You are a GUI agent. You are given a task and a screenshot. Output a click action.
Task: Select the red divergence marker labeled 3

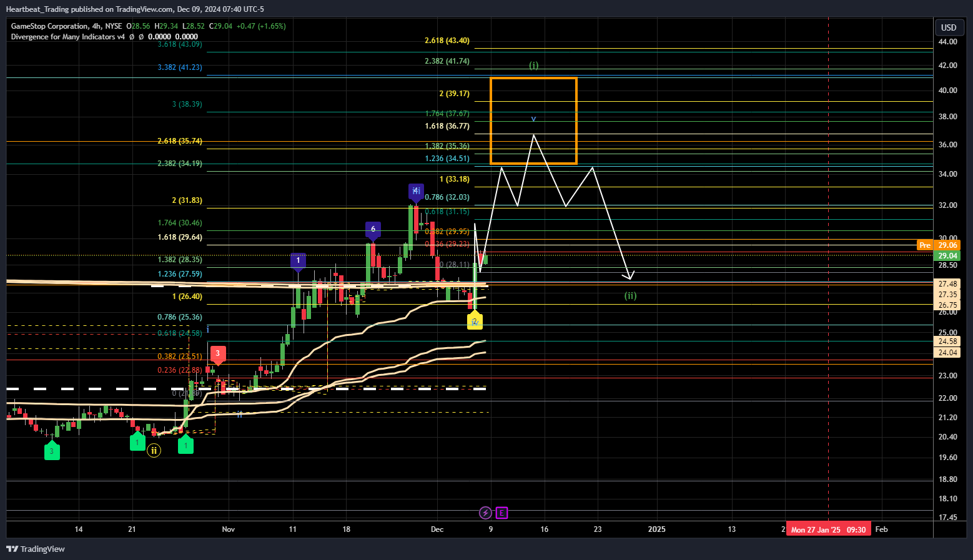[x=217, y=355]
